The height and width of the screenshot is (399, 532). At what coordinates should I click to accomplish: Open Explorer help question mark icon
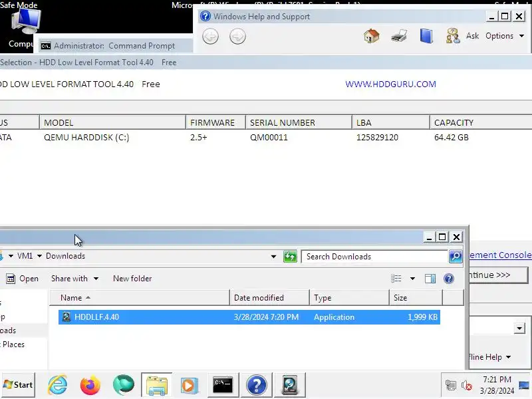click(x=449, y=279)
